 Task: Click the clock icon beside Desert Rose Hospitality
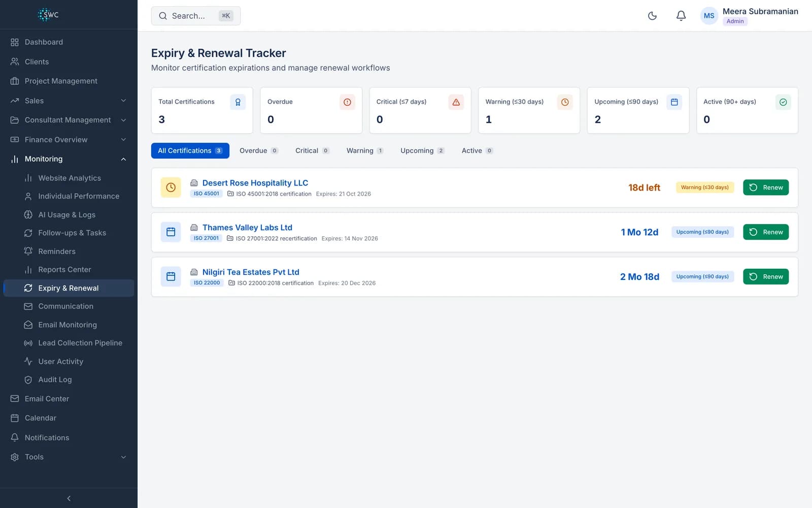pyautogui.click(x=171, y=187)
